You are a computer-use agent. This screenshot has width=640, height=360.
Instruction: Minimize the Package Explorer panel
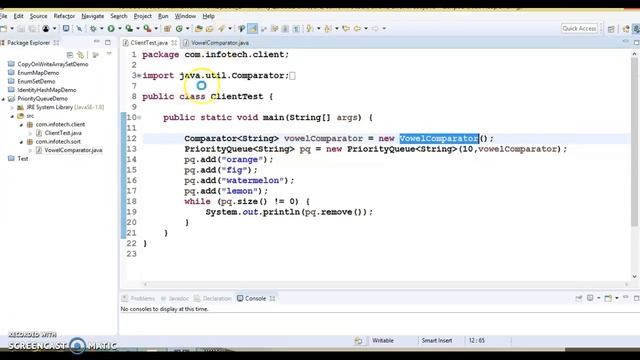coord(97,42)
